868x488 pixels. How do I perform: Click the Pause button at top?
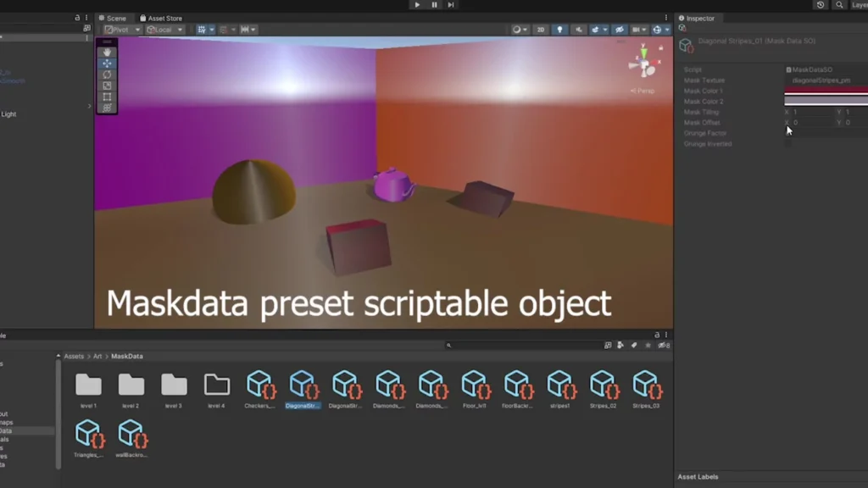(434, 5)
